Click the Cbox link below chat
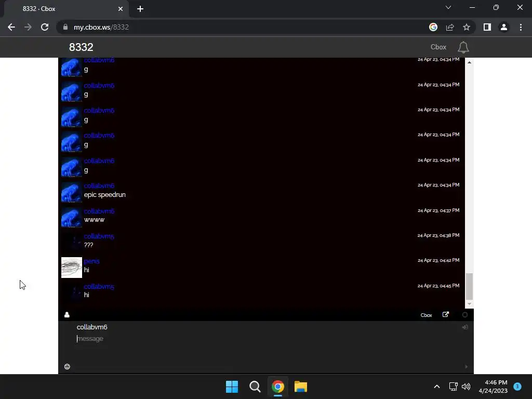The height and width of the screenshot is (399, 532). [426, 315]
